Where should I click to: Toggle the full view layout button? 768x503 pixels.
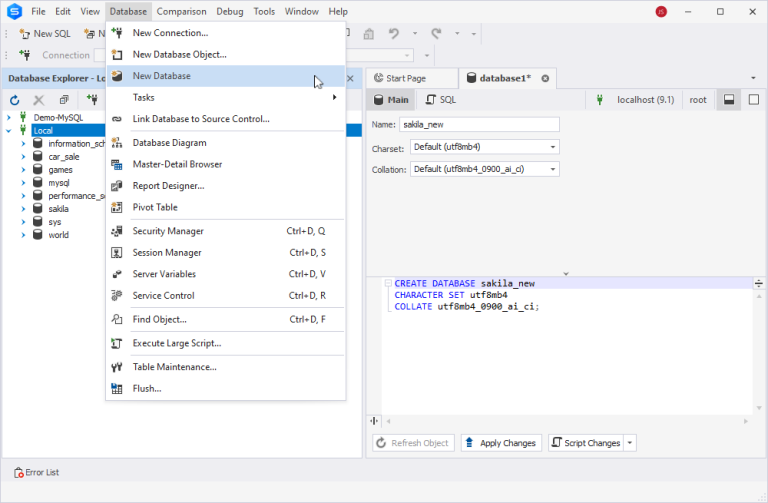754,100
